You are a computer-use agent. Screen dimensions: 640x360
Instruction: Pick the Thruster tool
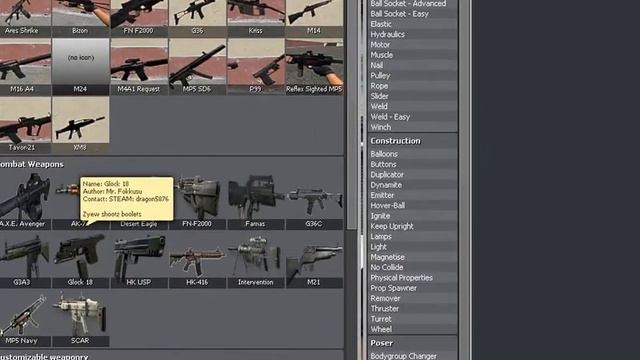412,309
